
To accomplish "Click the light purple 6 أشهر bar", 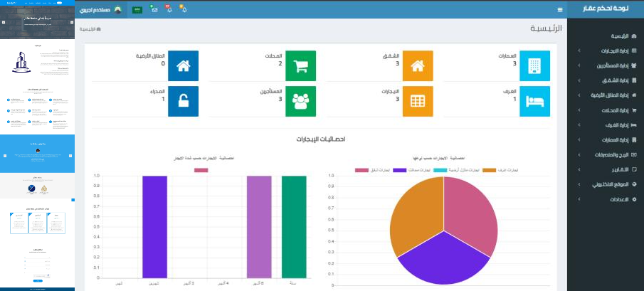I will [x=259, y=227].
